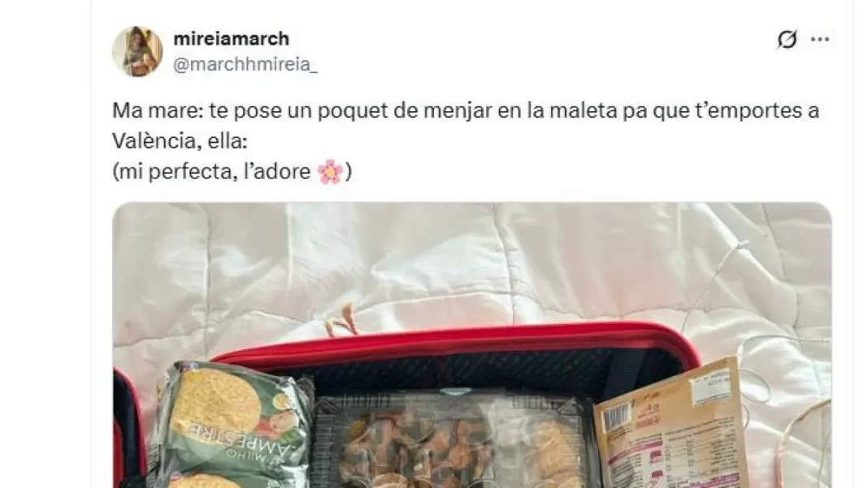
Task: Click the blank left margin column
Action: pos(46,244)
